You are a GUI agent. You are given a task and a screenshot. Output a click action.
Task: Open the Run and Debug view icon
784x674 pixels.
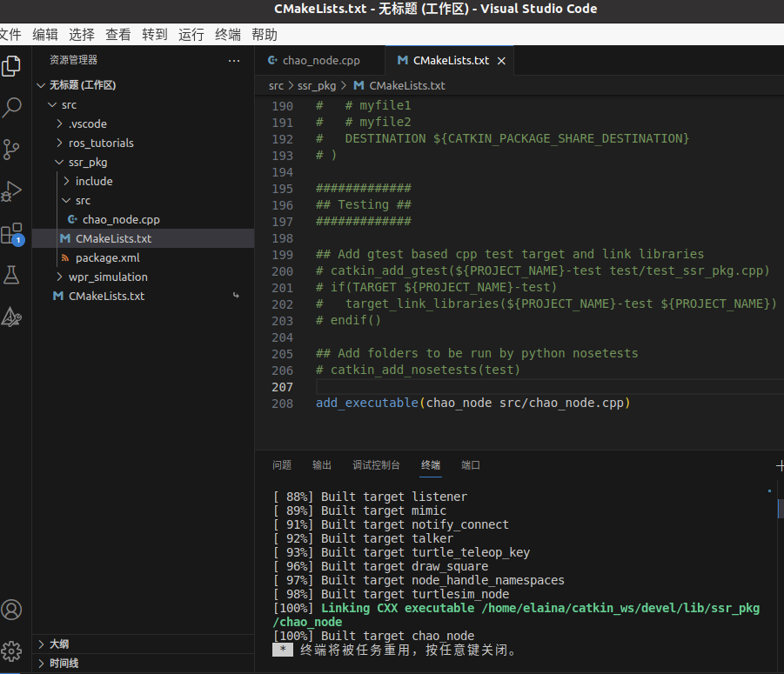(11, 190)
